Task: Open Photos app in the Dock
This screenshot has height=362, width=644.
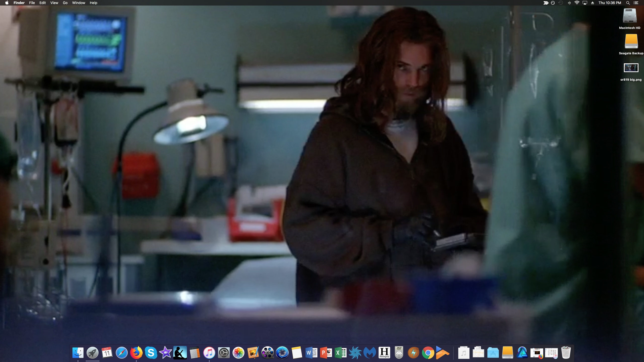Action: tap(238, 353)
